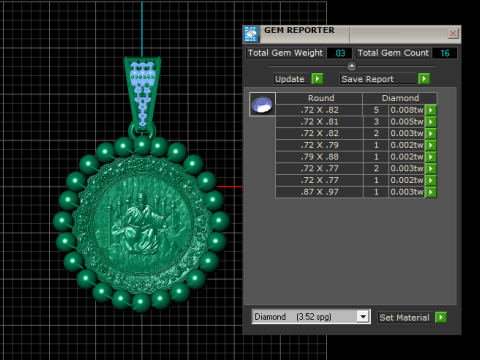Click green arrow on the .87 X .97 row
Screen dimensions: 480x360
[x=431, y=192]
